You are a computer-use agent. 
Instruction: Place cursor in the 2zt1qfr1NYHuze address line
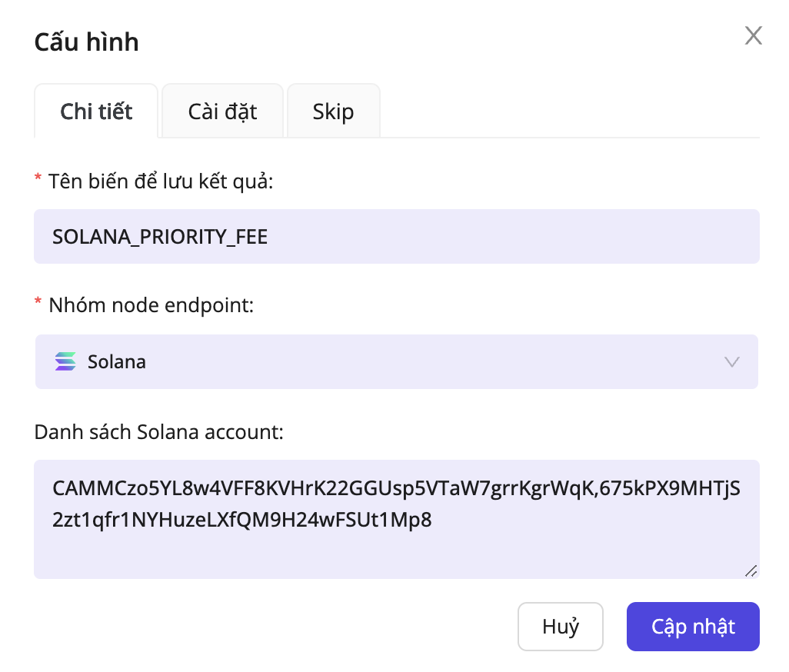(x=242, y=521)
